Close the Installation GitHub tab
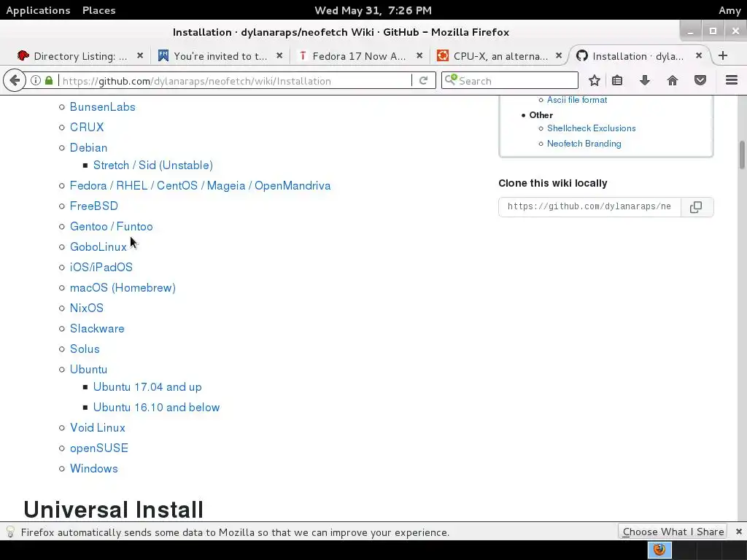This screenshot has width=747, height=560. [698, 55]
